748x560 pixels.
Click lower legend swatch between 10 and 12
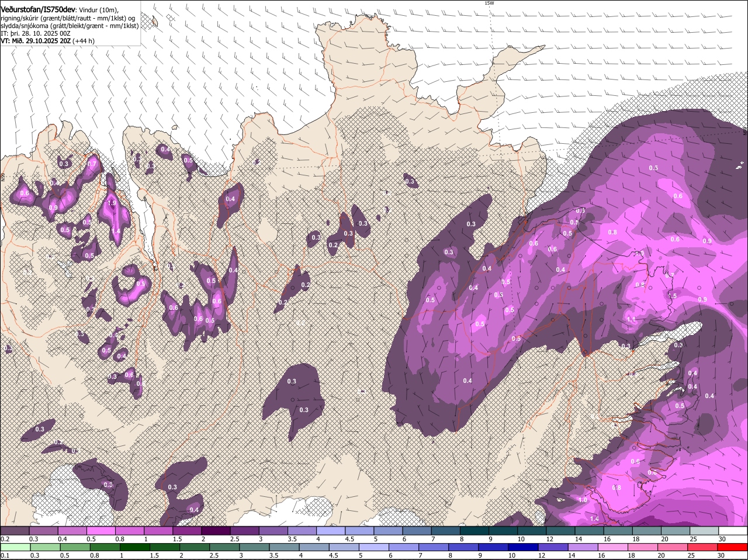[524, 547]
